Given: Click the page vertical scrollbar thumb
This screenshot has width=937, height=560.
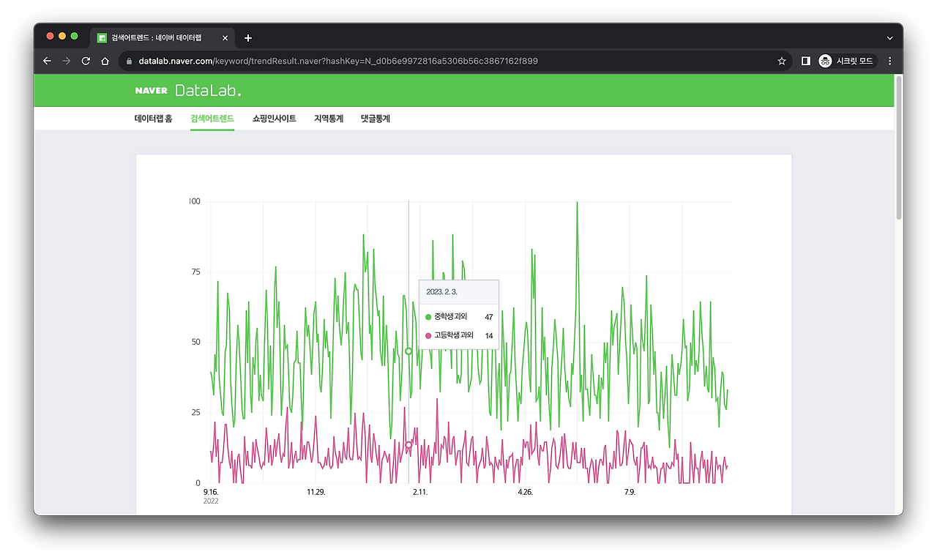Looking at the screenshot, I should [899, 146].
